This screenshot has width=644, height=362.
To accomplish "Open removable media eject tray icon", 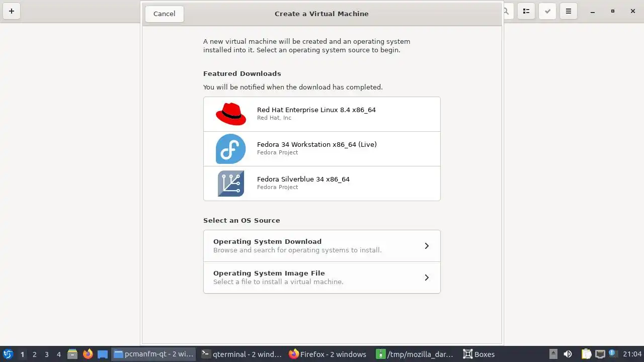I will [553, 354].
